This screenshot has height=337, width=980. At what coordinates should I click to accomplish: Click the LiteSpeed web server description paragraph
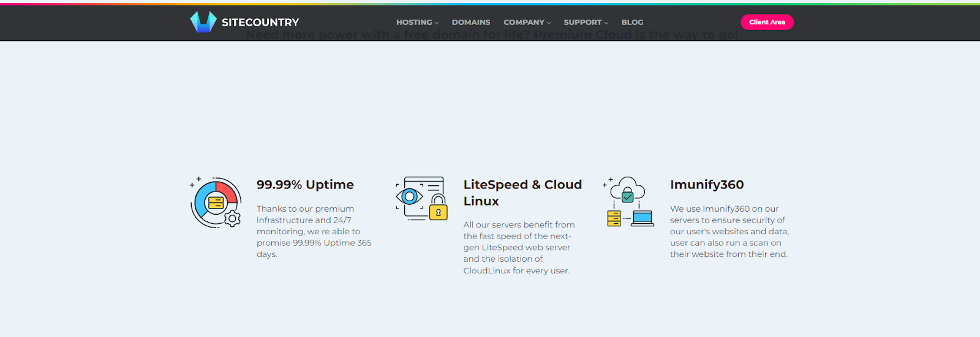coord(519,248)
